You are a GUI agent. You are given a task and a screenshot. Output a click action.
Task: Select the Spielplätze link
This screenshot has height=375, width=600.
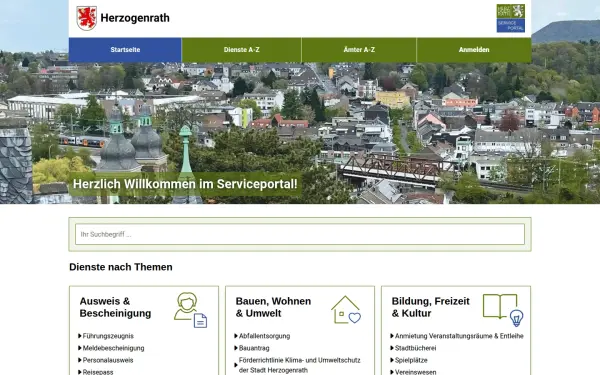coord(411,360)
